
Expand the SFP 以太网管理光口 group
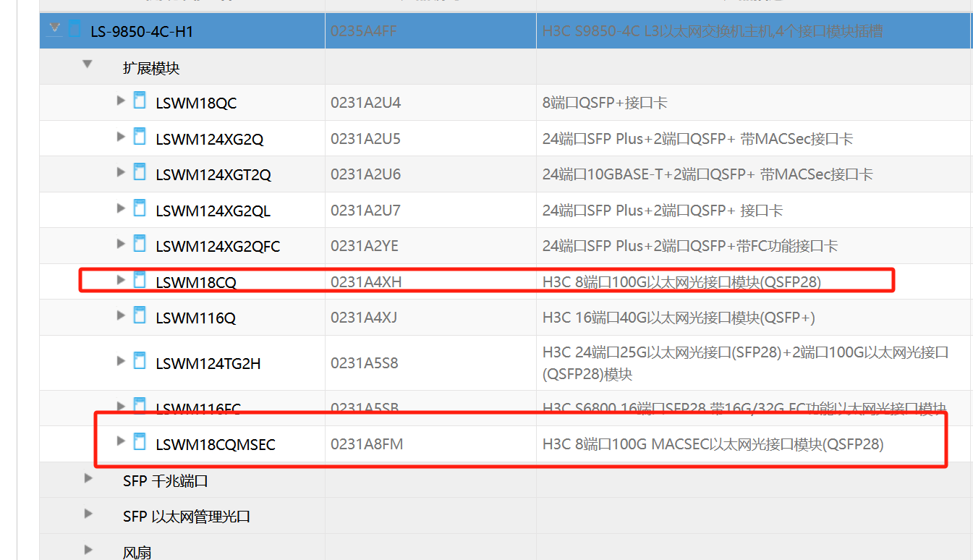(88, 514)
